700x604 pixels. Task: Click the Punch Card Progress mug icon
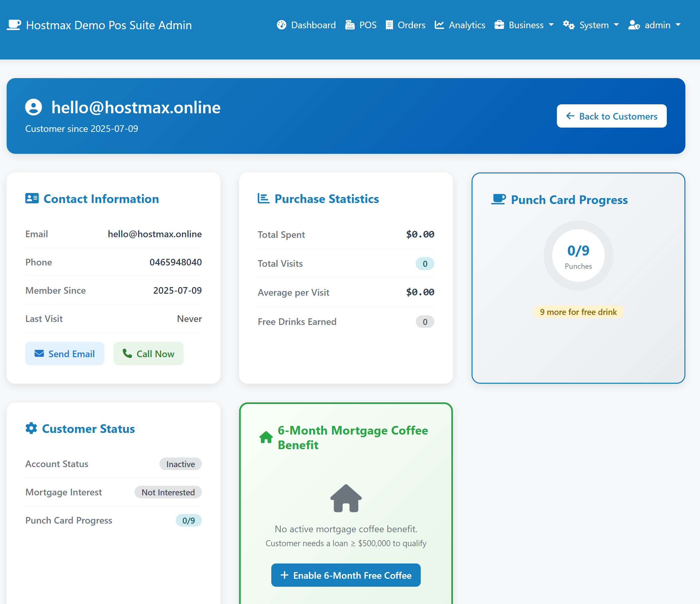(498, 199)
